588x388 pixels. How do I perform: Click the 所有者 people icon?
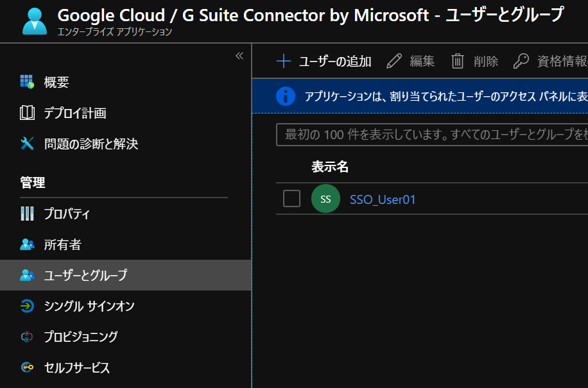[27, 244]
